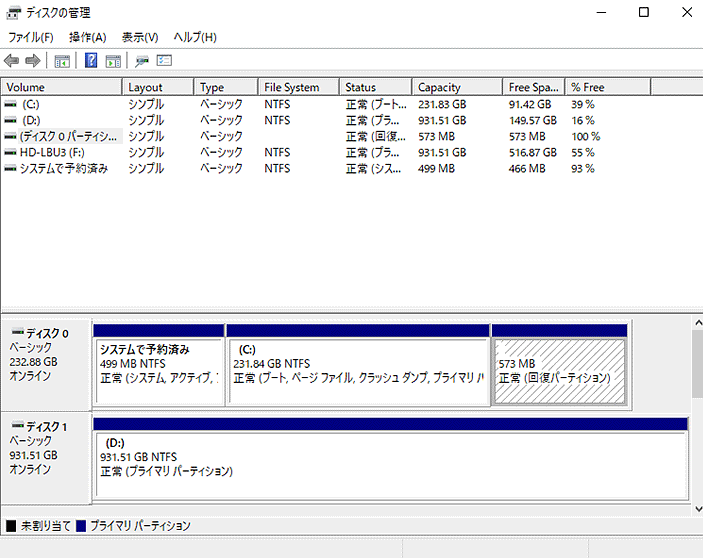This screenshot has width=703, height=558.
Task: Click the 149.57 GB free space cell
Action: [x=533, y=121]
